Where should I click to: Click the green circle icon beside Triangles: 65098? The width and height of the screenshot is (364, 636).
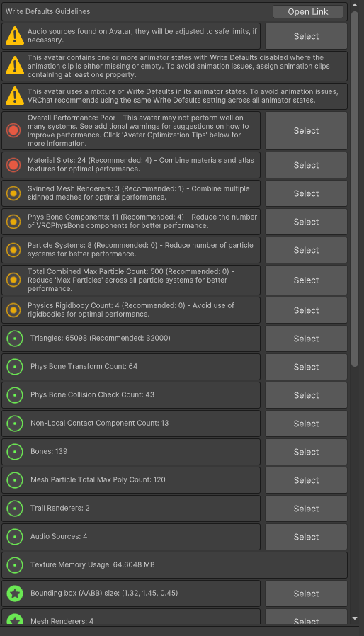pyautogui.click(x=15, y=339)
